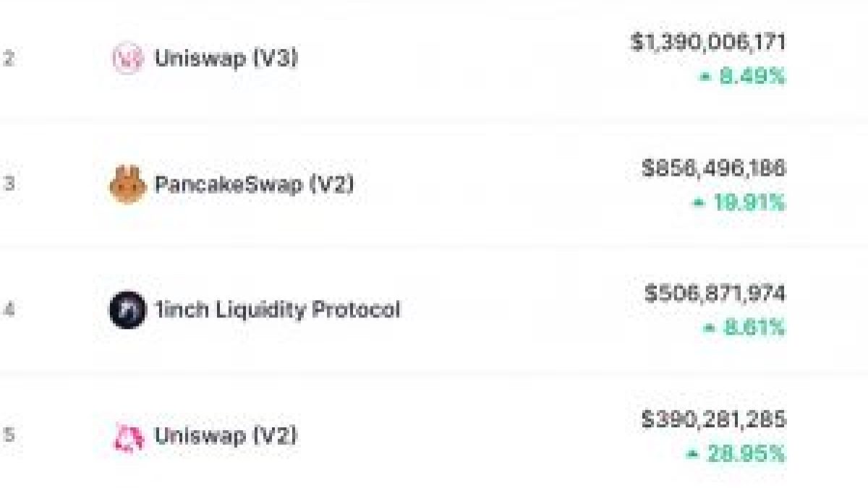Click the pink Uniswap (V2) logo icon
This screenshot has width=868, height=488.
(129, 437)
